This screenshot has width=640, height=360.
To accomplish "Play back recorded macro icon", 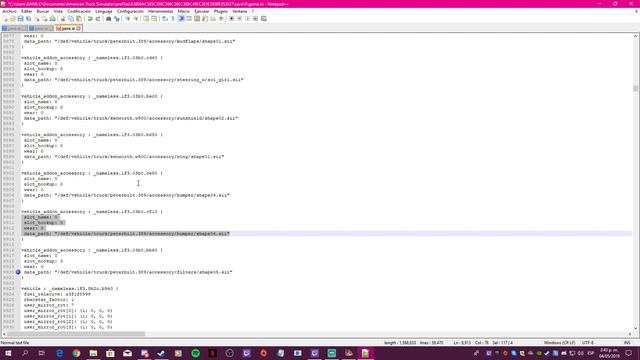I will tap(247, 19).
